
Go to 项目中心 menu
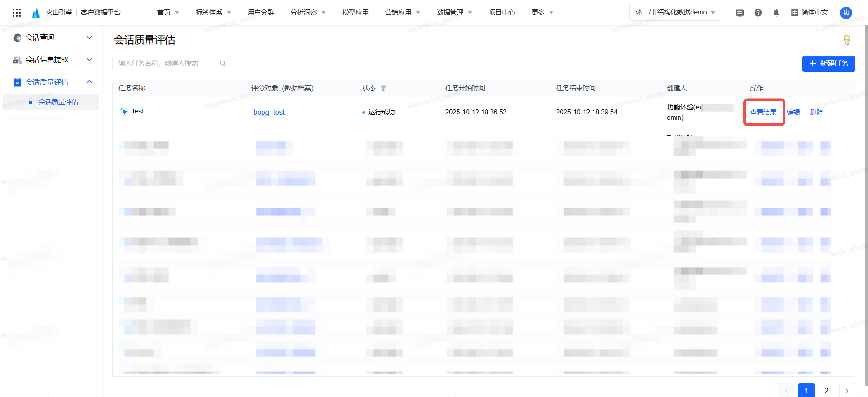[x=502, y=13]
